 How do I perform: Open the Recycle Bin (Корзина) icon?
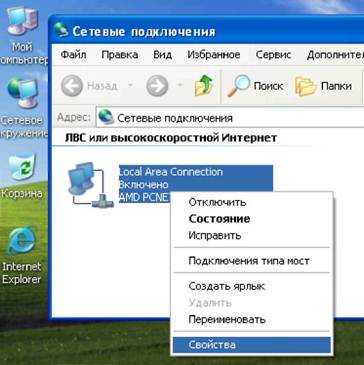tap(22, 168)
